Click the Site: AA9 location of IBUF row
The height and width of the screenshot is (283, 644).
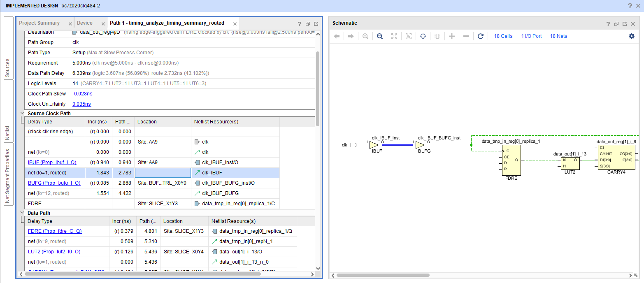tap(147, 162)
